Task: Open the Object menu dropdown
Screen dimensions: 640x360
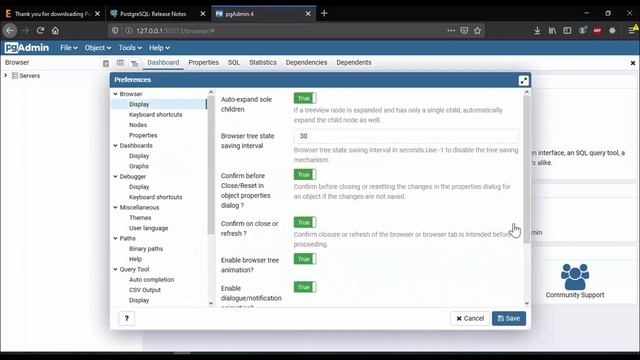Action: [98, 48]
